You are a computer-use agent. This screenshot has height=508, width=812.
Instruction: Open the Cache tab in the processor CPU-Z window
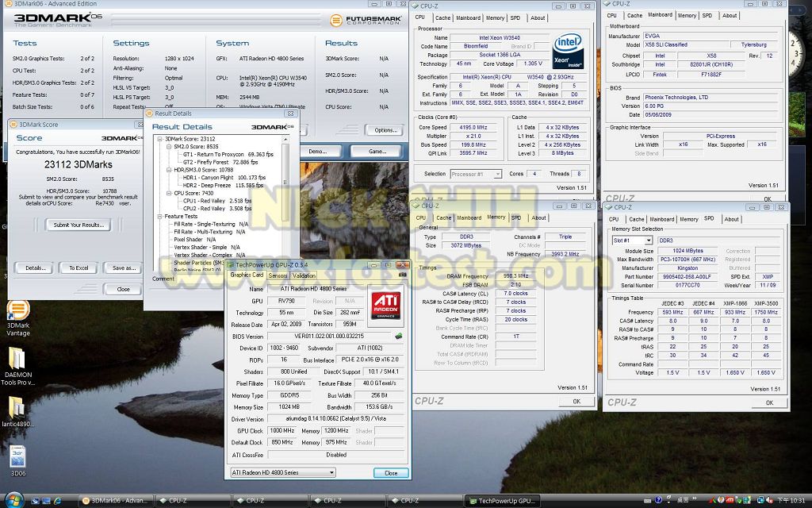point(442,17)
